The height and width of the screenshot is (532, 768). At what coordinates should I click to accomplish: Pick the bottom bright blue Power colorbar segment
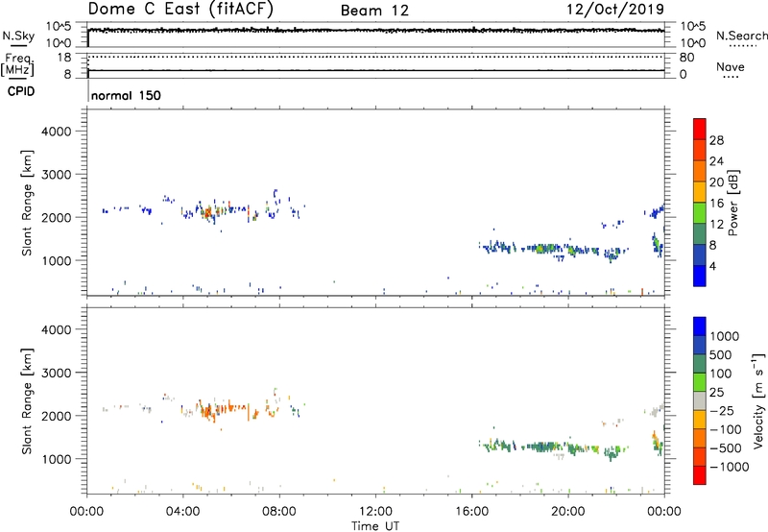700,276
